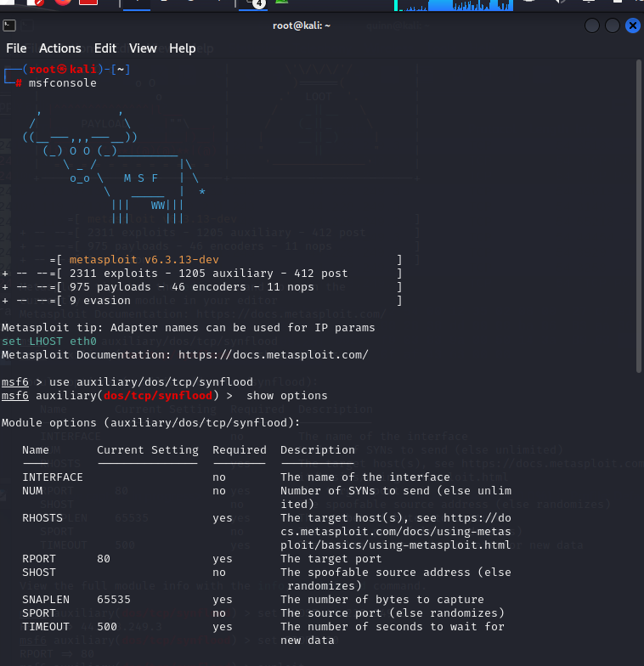Click the RPORT value 80 in options
The width and height of the screenshot is (644, 666).
(104, 558)
